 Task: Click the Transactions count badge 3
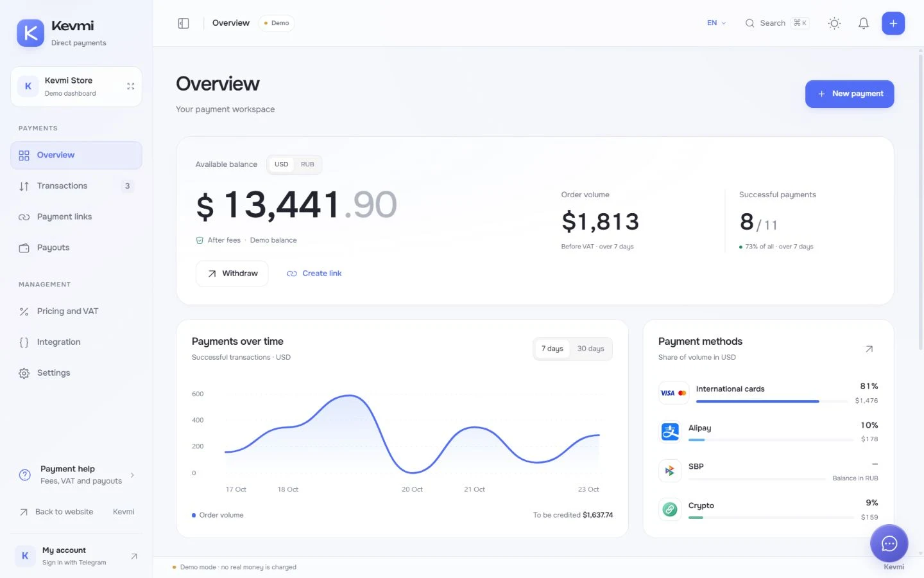[x=127, y=186]
